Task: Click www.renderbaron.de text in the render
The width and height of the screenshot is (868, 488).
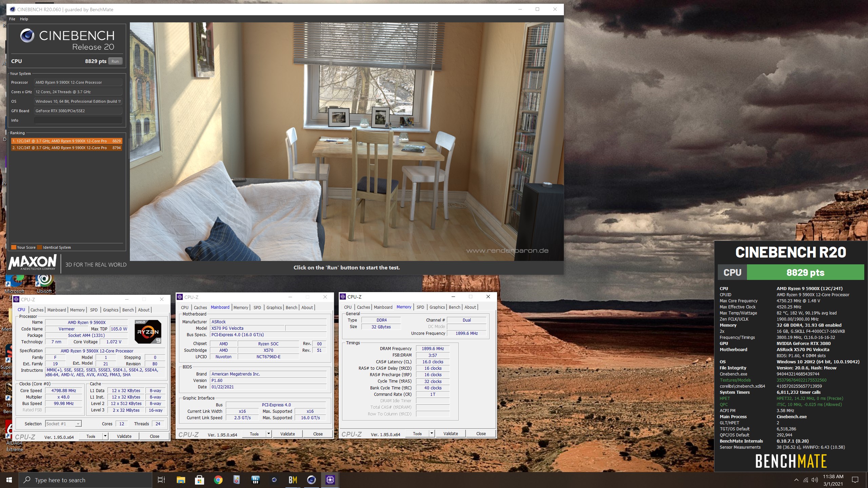Action: 507,251
